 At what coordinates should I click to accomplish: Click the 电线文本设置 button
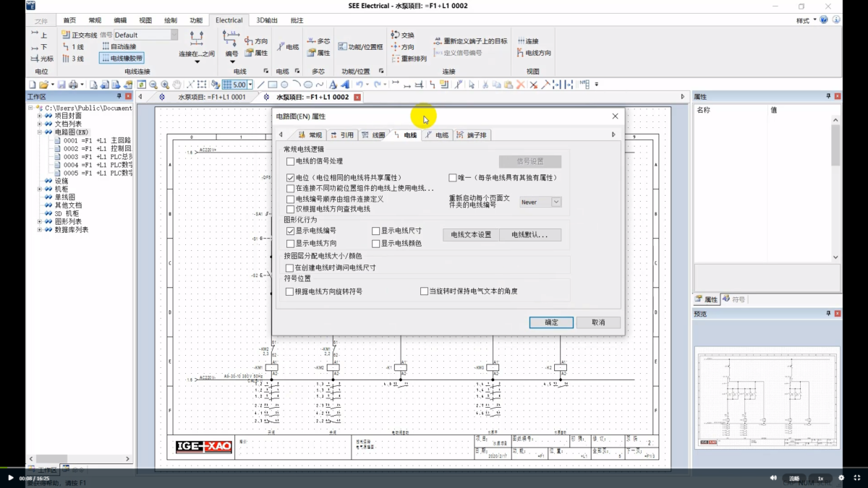(471, 235)
